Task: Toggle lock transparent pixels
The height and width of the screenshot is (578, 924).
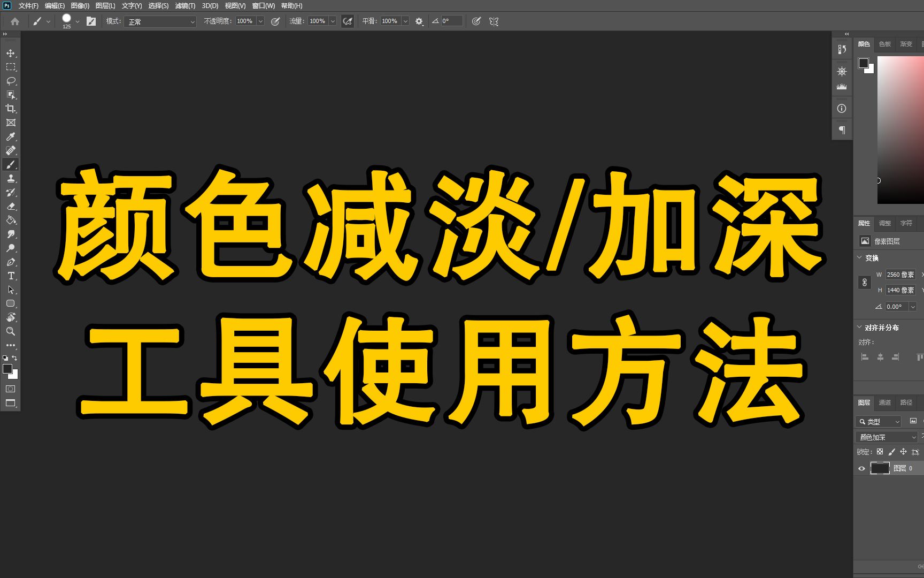Action: [880, 452]
